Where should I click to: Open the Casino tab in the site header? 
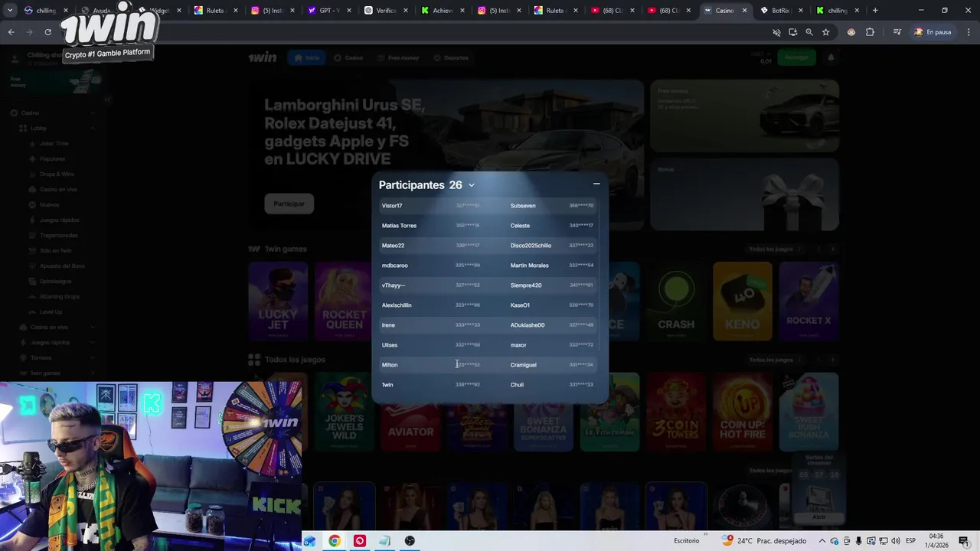tap(348, 57)
